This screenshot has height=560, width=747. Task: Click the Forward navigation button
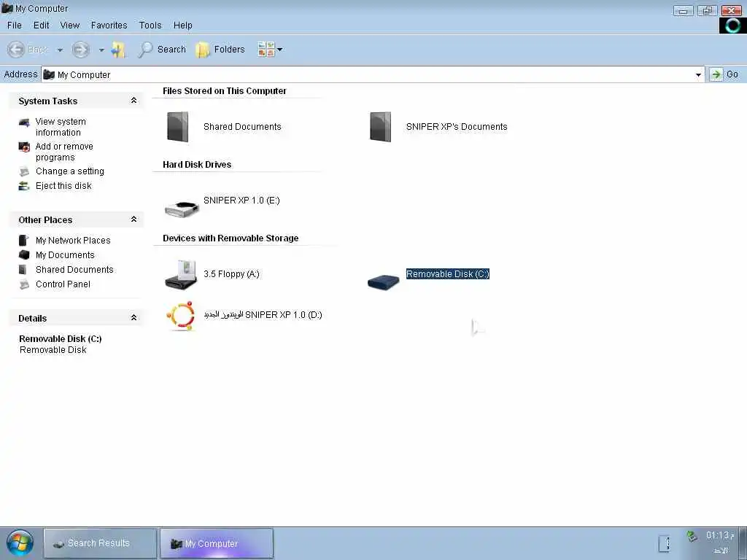[x=80, y=49]
